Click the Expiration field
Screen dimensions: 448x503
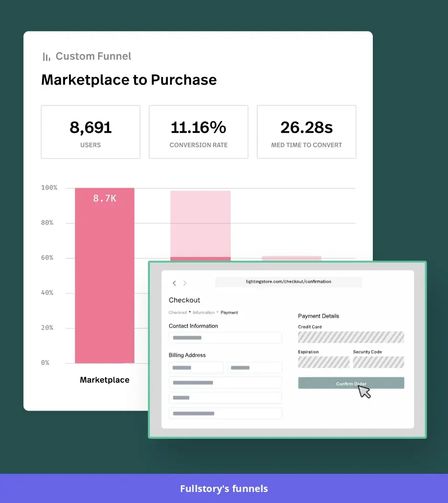click(x=324, y=362)
